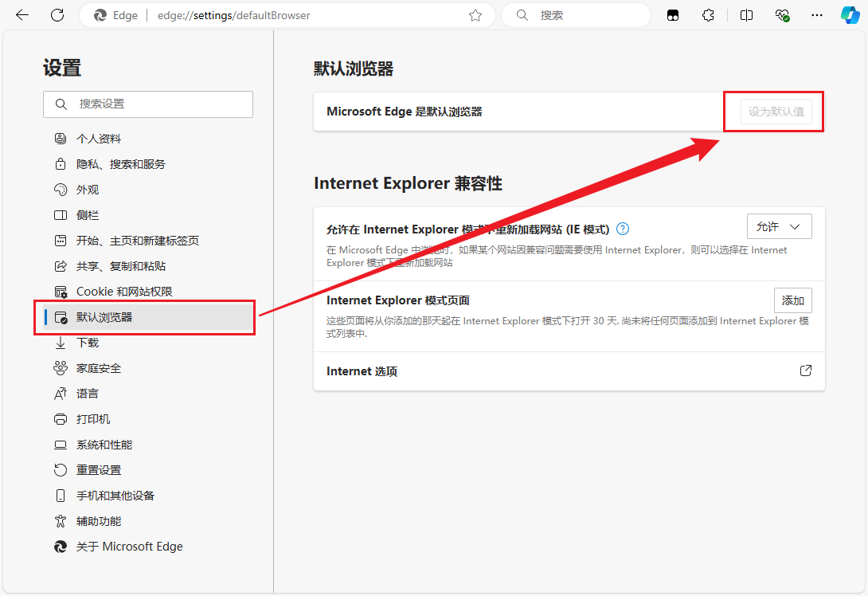Open the 个人资料 profile icon in sidebar
Image resolution: width=868 pixels, height=596 pixels.
61,139
